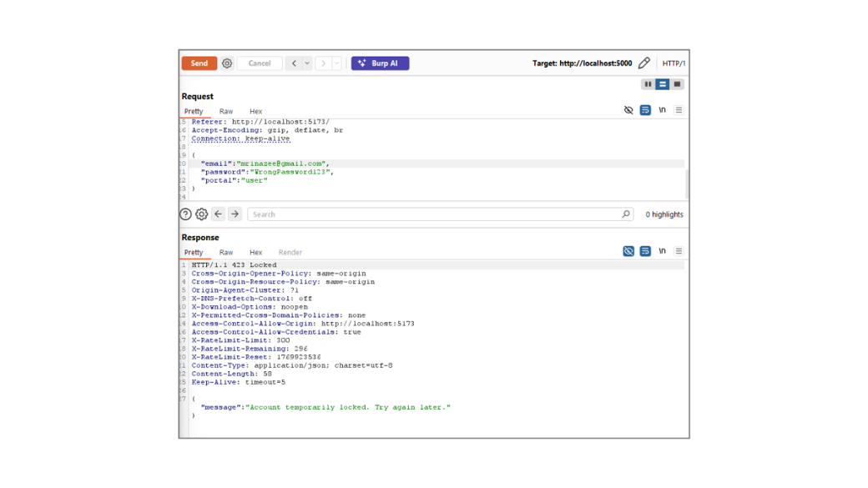Viewport: 868px width, 488px height.
Task: Open request send settings gear
Action: tap(227, 63)
